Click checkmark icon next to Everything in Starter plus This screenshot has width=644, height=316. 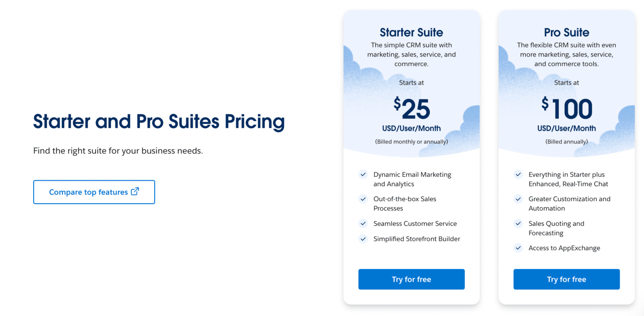click(518, 174)
